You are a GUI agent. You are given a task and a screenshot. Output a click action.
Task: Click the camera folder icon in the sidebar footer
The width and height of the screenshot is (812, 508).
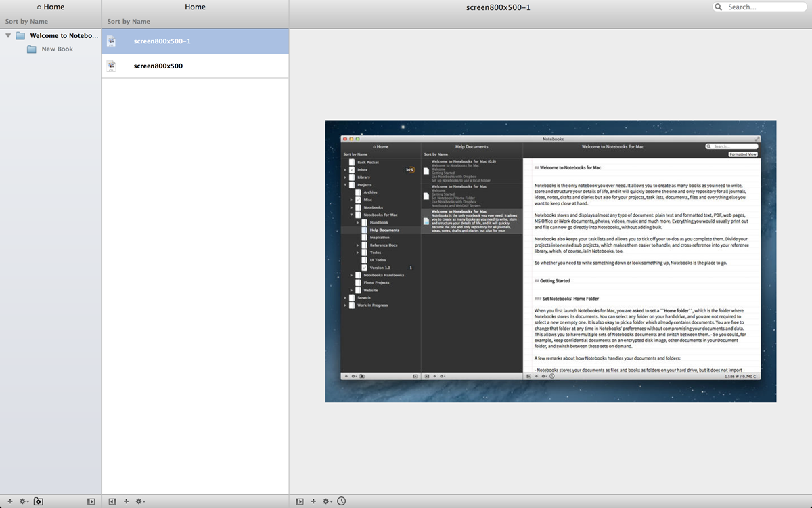pyautogui.click(x=39, y=501)
